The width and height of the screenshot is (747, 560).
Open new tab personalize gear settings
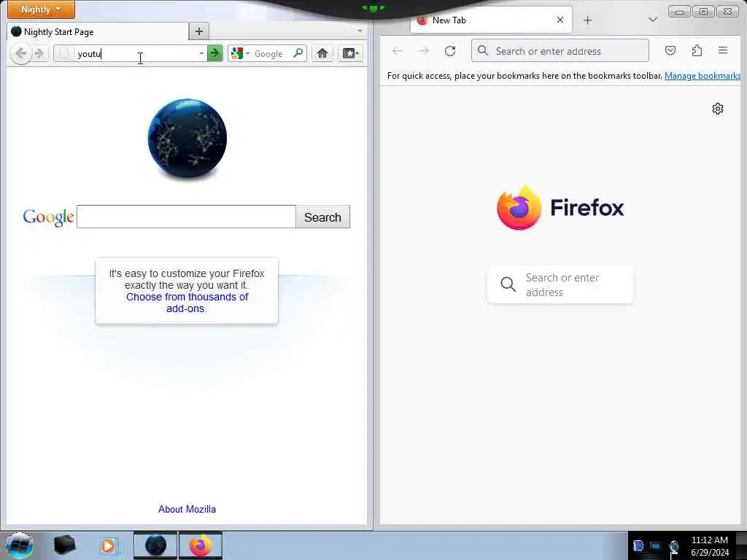click(718, 109)
